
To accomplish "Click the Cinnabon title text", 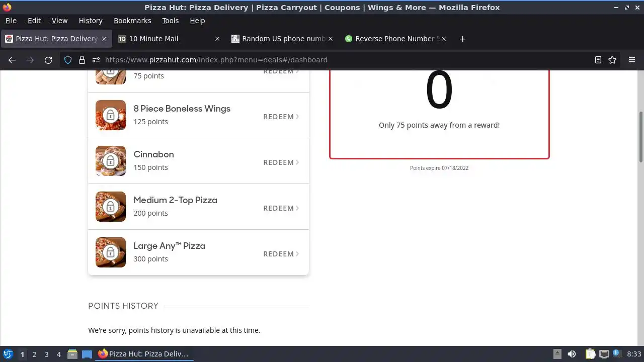I will (153, 154).
